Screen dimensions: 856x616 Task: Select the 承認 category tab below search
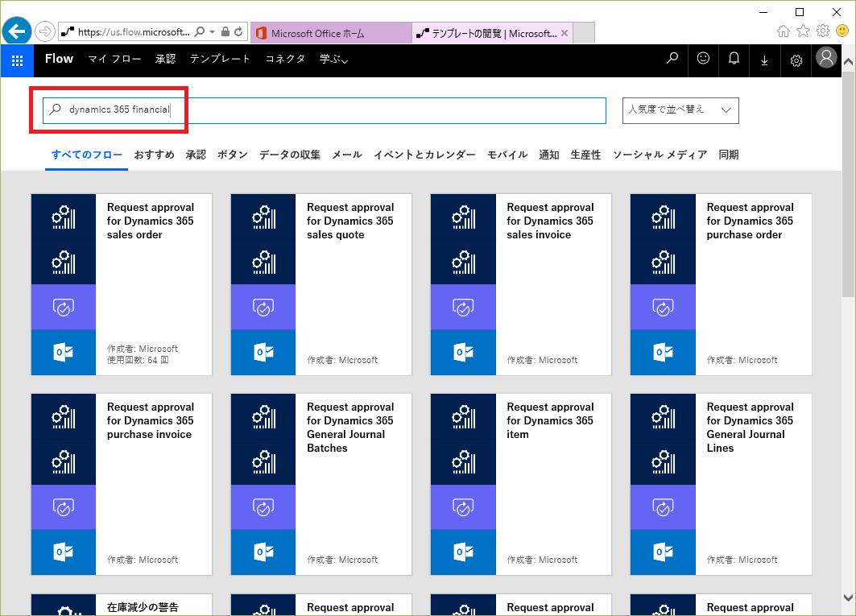point(196,155)
